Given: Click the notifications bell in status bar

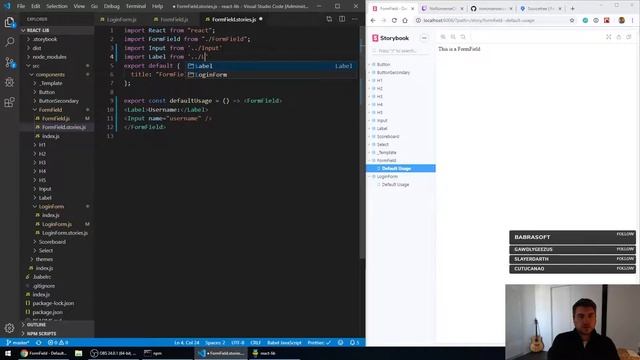Looking at the screenshot, I should [x=354, y=342].
